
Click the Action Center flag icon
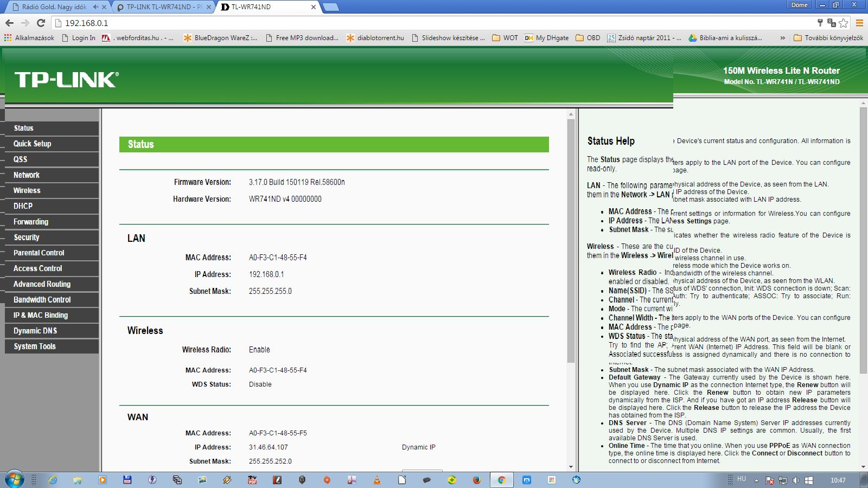tap(770, 480)
